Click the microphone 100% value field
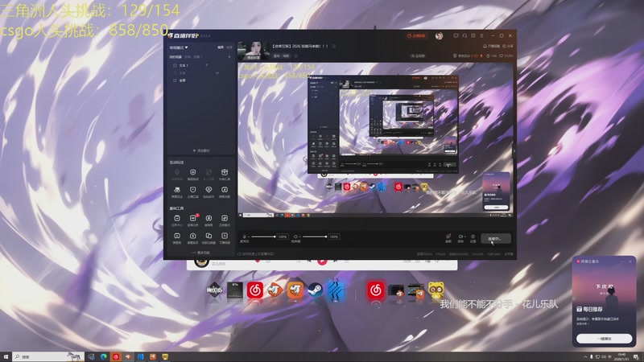The height and width of the screenshot is (362, 644). pyautogui.click(x=283, y=237)
